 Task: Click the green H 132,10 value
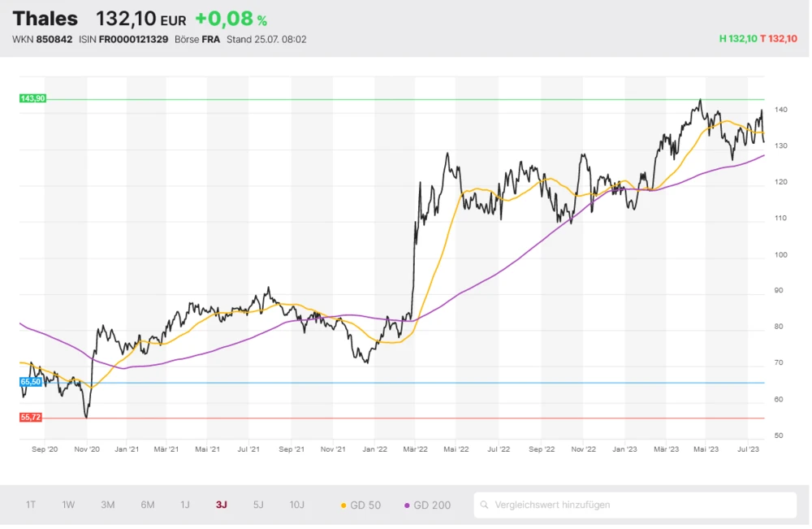coord(737,39)
